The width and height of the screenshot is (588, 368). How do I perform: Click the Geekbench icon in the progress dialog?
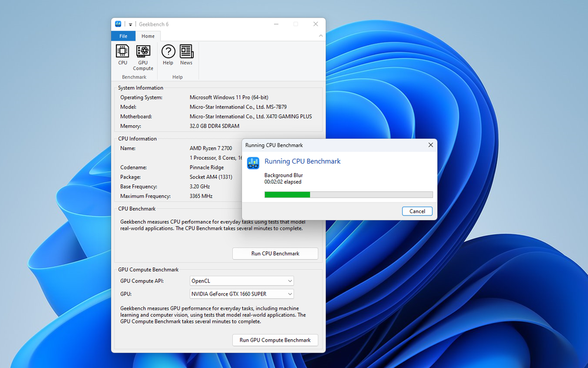pos(253,163)
